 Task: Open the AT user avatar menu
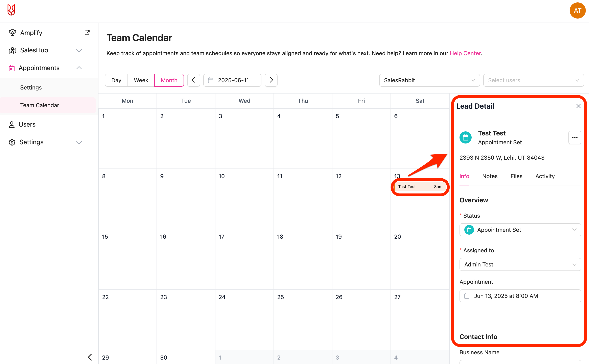(577, 11)
